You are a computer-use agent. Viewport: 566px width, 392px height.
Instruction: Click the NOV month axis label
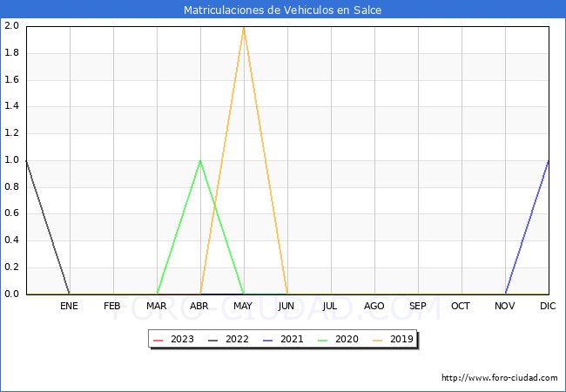point(505,306)
